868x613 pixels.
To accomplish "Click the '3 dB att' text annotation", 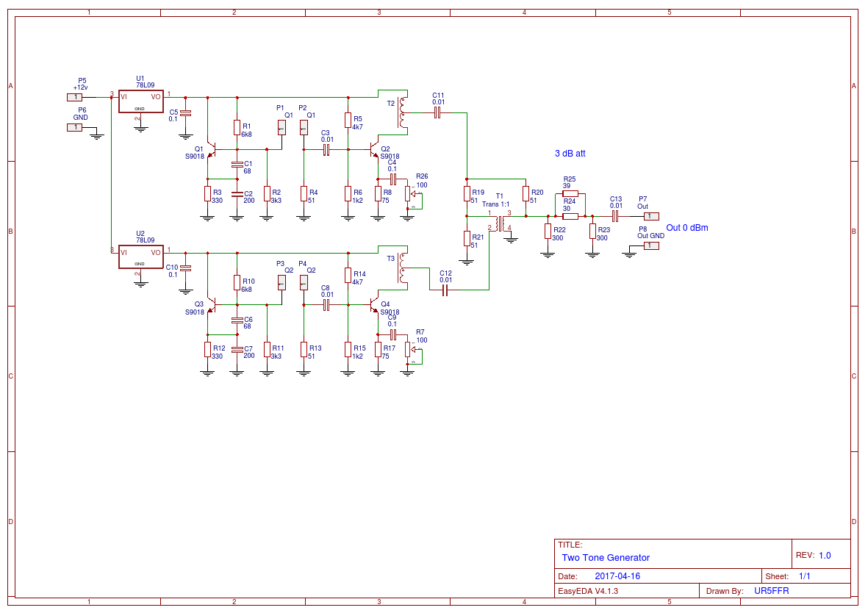I will click(x=570, y=154).
